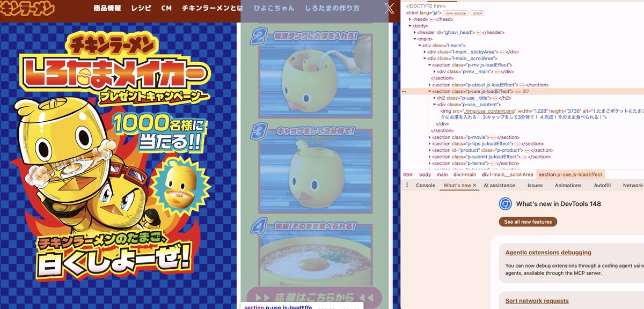The height and width of the screenshot is (309, 644).
Task: Expand the ellipsis badge in p-submit section
Action: point(524,157)
